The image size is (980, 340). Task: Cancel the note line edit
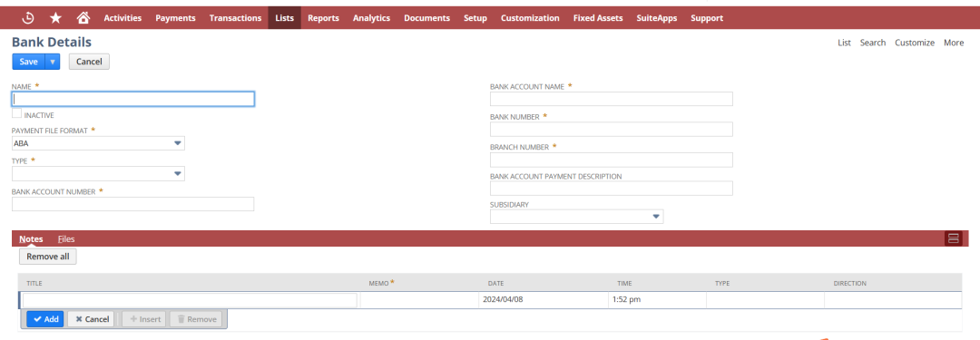tap(92, 319)
